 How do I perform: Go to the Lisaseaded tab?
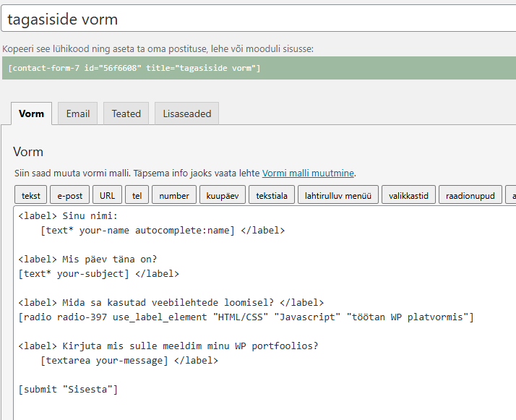(x=186, y=113)
